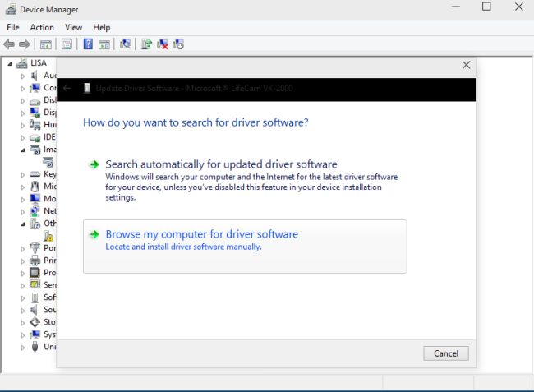Select the warning device icon under 'Oth'

48,236
